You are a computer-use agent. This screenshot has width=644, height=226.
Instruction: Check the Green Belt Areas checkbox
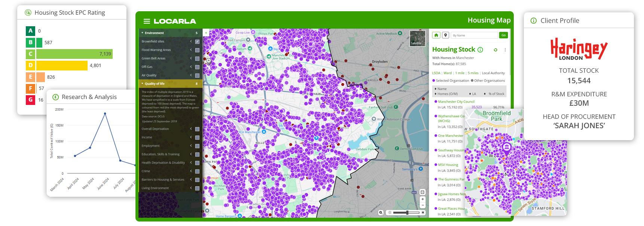click(197, 58)
